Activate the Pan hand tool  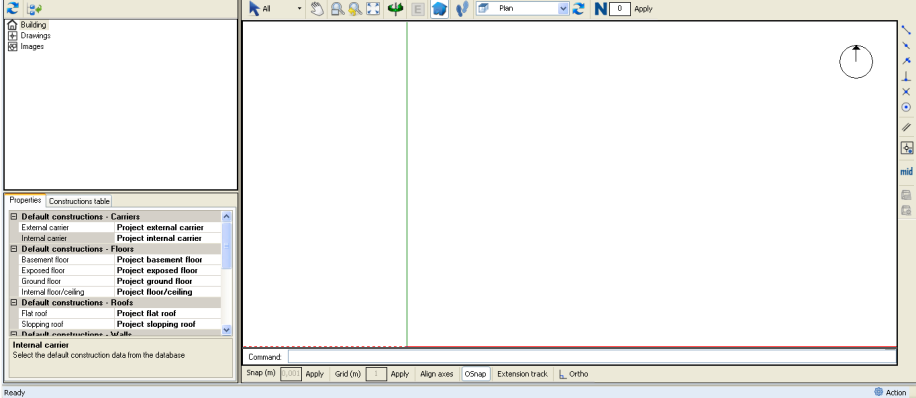317,9
